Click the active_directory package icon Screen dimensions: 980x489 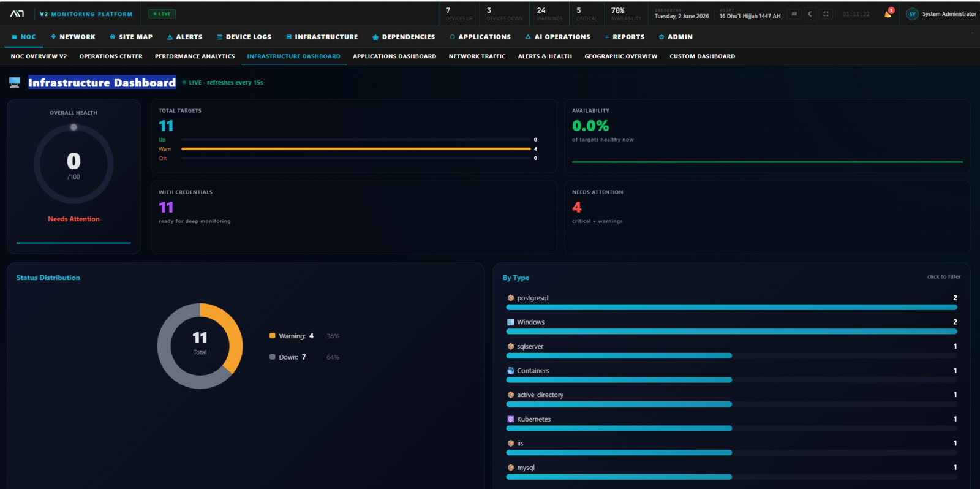[x=511, y=395]
